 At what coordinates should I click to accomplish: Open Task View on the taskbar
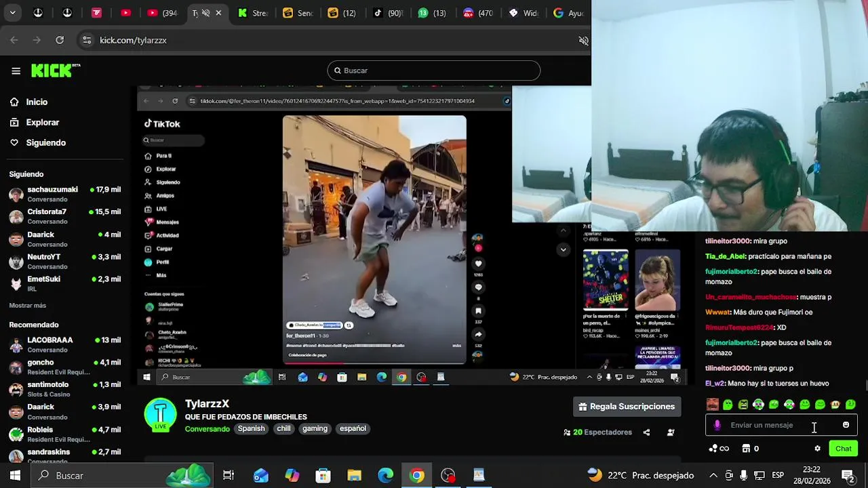(229, 476)
